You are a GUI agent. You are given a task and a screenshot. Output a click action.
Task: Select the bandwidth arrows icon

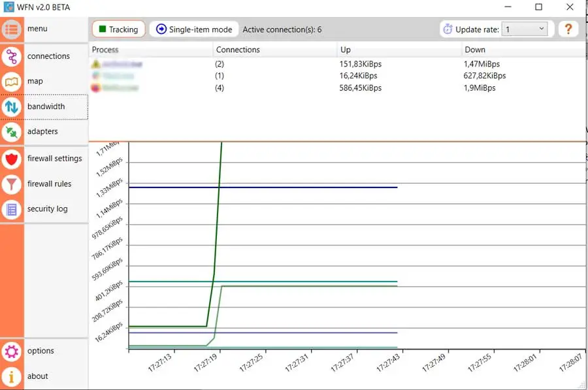click(x=11, y=107)
